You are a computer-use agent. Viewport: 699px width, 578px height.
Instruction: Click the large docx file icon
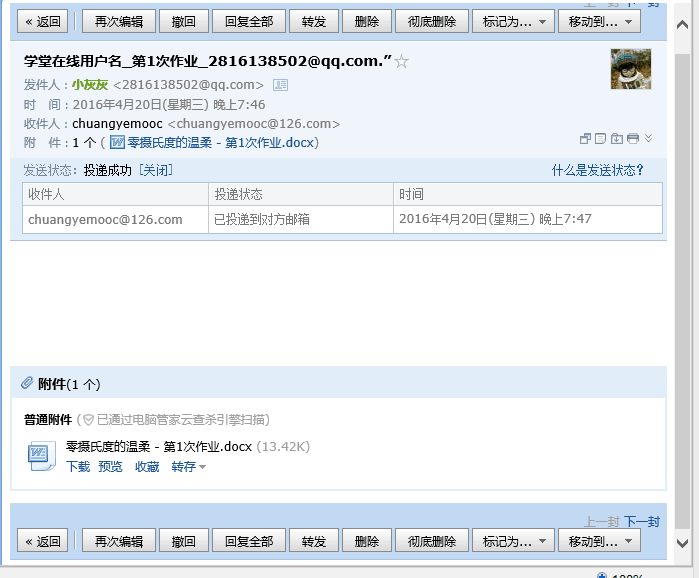click(x=41, y=455)
